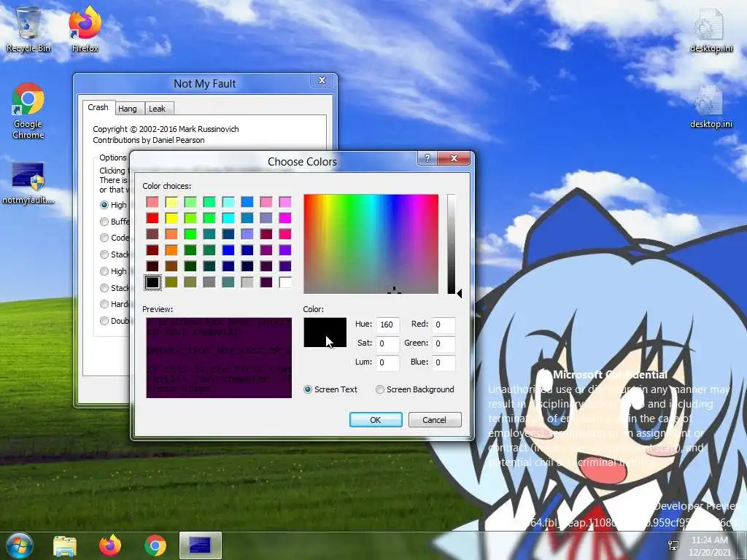The width and height of the screenshot is (747, 560).
Task: Select the Double radio option in Not My Fault
Action: [104, 321]
